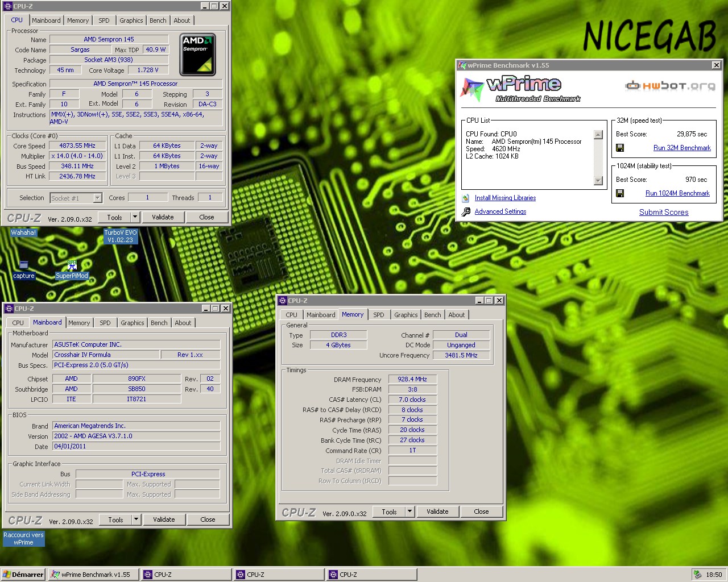Click Close button in Memory CPU-Z window
Screen dimensions: 728x582
click(x=481, y=512)
